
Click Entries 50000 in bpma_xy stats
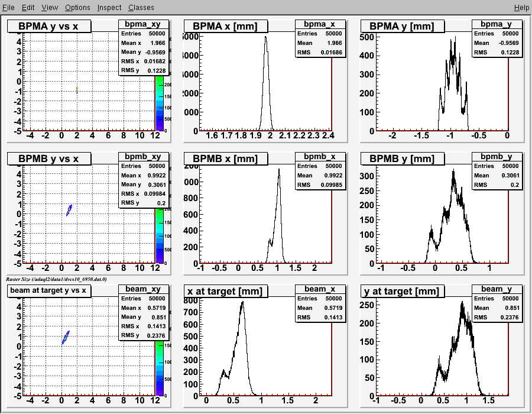(144, 34)
